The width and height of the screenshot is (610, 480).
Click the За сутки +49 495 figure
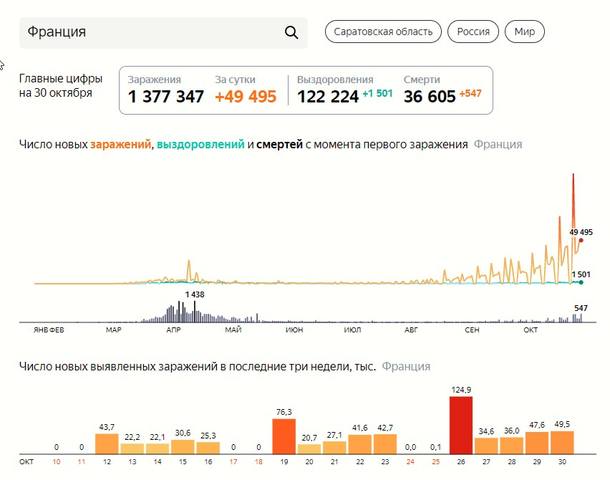click(246, 97)
